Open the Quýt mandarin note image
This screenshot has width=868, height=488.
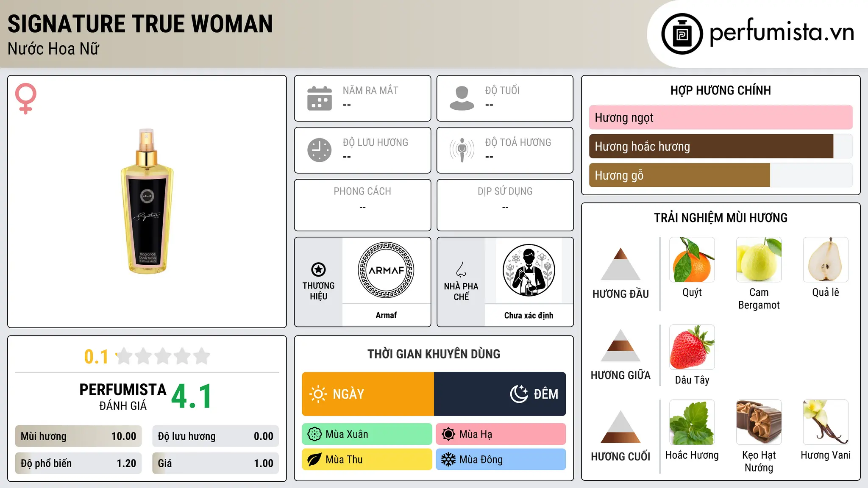click(x=692, y=260)
